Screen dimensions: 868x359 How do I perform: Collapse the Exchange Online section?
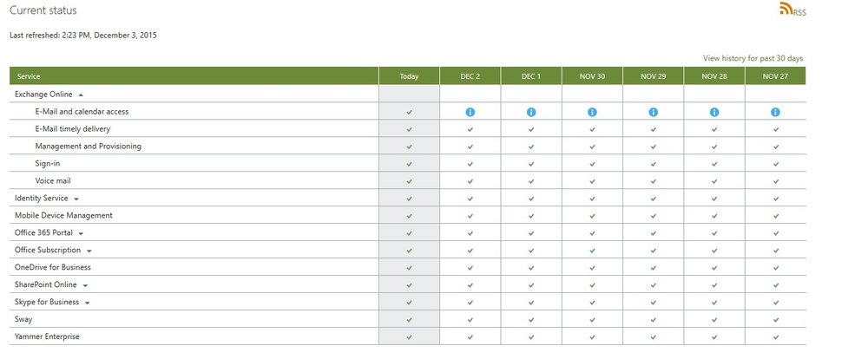[81, 95]
